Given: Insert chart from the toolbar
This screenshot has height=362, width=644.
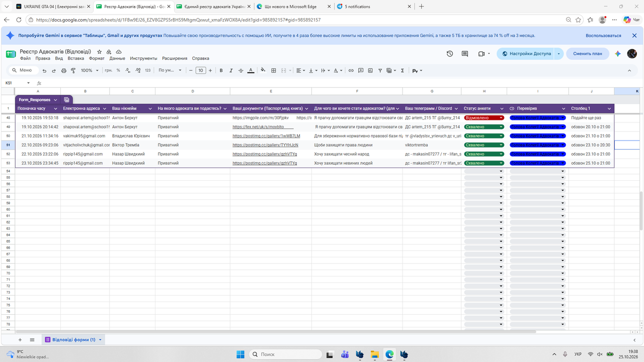Looking at the screenshot, I should tap(370, 70).
